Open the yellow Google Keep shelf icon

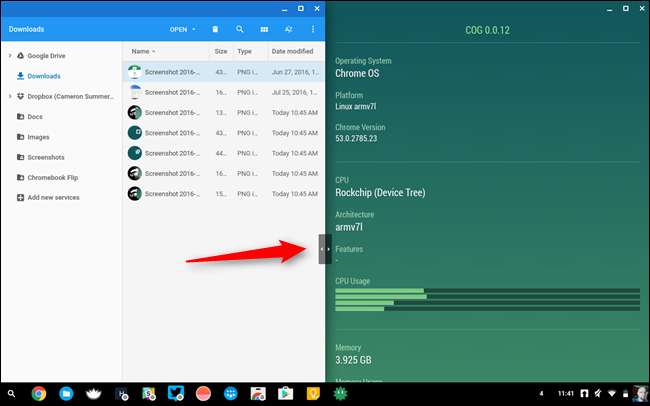(313, 393)
